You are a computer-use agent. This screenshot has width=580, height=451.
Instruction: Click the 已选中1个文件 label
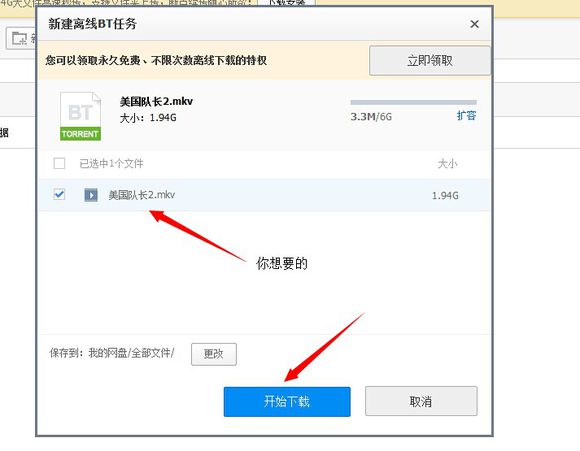point(111,164)
